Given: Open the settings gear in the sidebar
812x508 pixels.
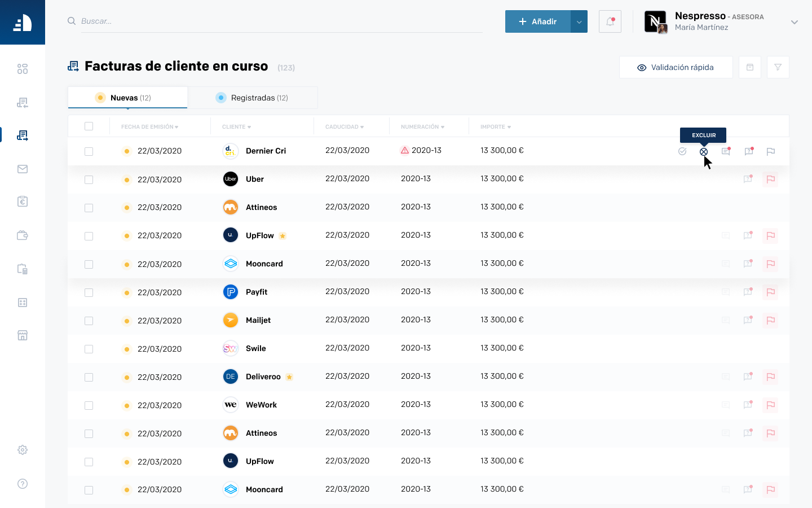Looking at the screenshot, I should pos(23,449).
